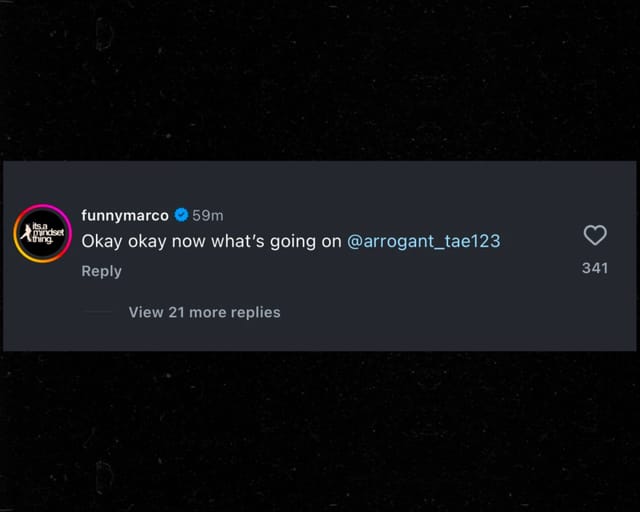Click the 59m timestamp
This screenshot has height=512, width=640.
pos(208,215)
